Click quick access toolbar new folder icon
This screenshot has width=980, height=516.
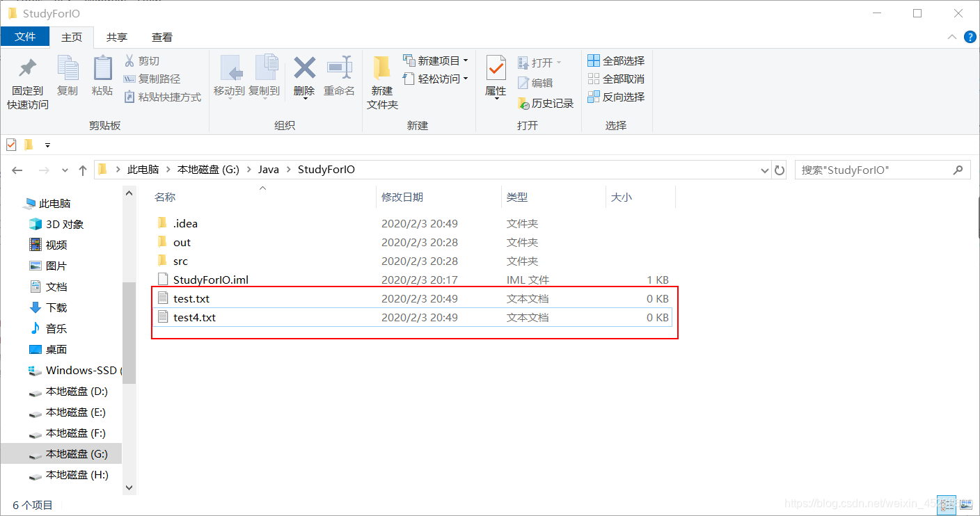pyautogui.click(x=29, y=145)
